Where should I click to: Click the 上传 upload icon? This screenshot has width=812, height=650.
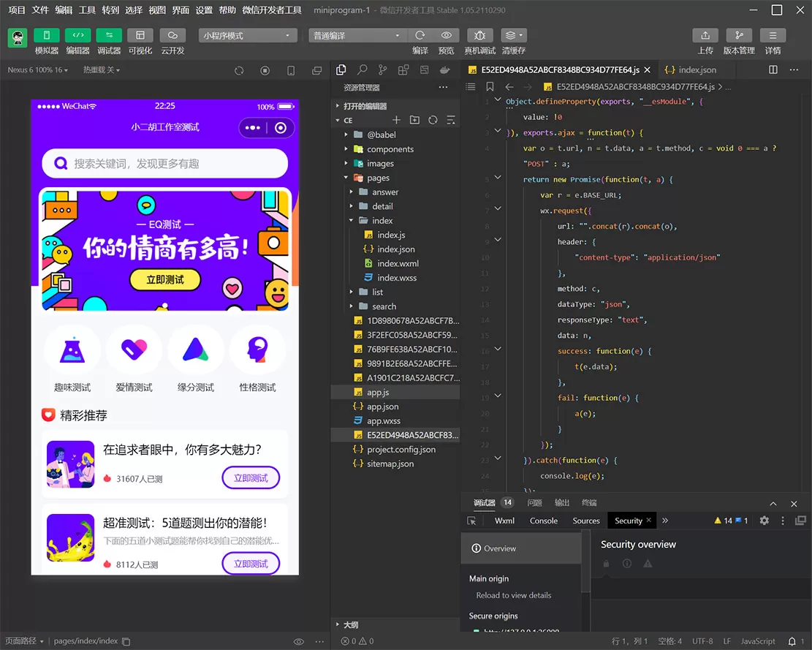(705, 35)
